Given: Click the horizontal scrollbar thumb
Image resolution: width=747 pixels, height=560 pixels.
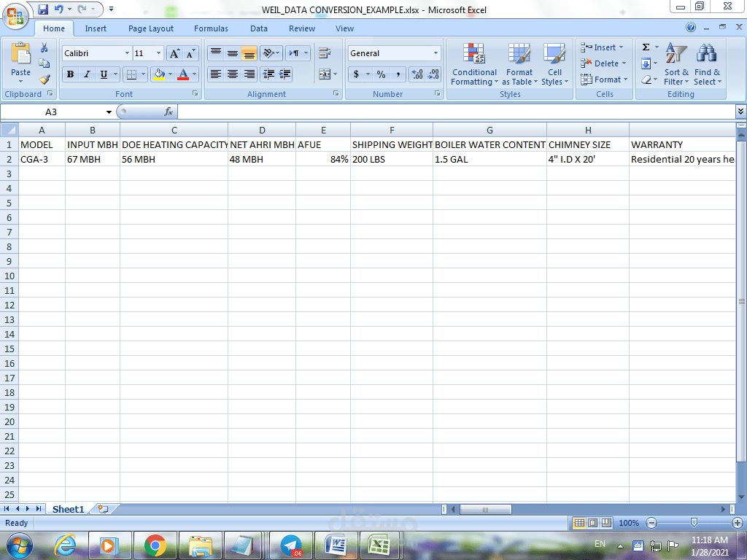Looking at the screenshot, I should pos(485,510).
